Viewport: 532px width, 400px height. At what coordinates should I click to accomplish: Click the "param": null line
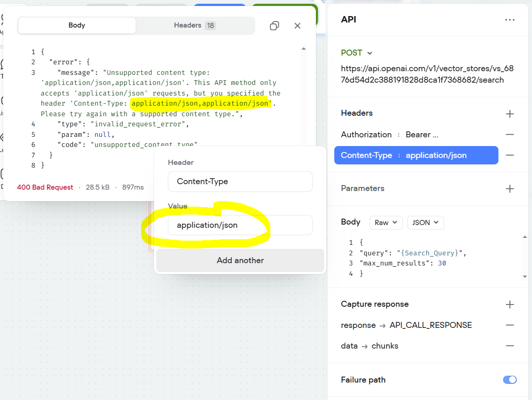click(x=86, y=135)
